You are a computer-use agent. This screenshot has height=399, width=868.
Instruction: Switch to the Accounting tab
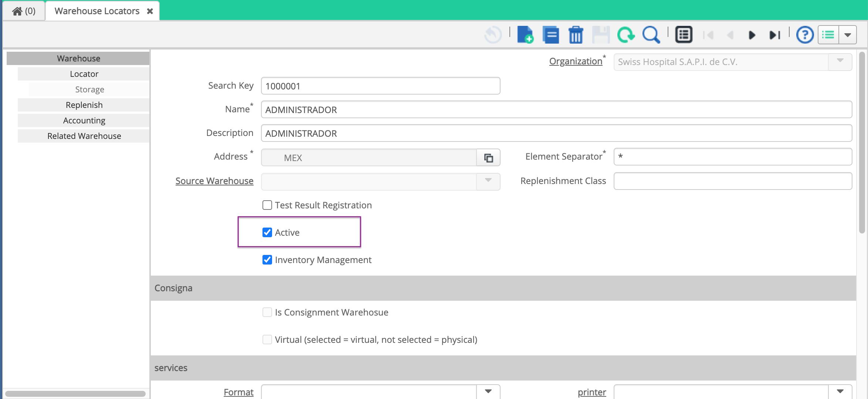(x=84, y=120)
